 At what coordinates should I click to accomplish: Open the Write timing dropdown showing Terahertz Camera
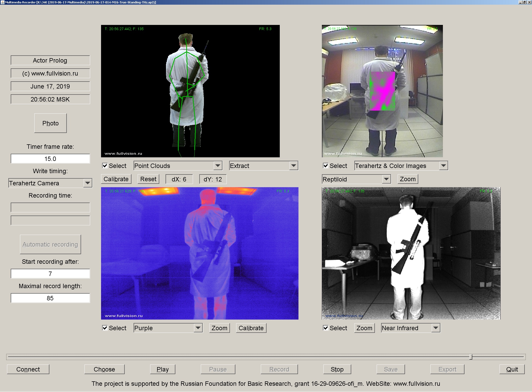(x=50, y=183)
